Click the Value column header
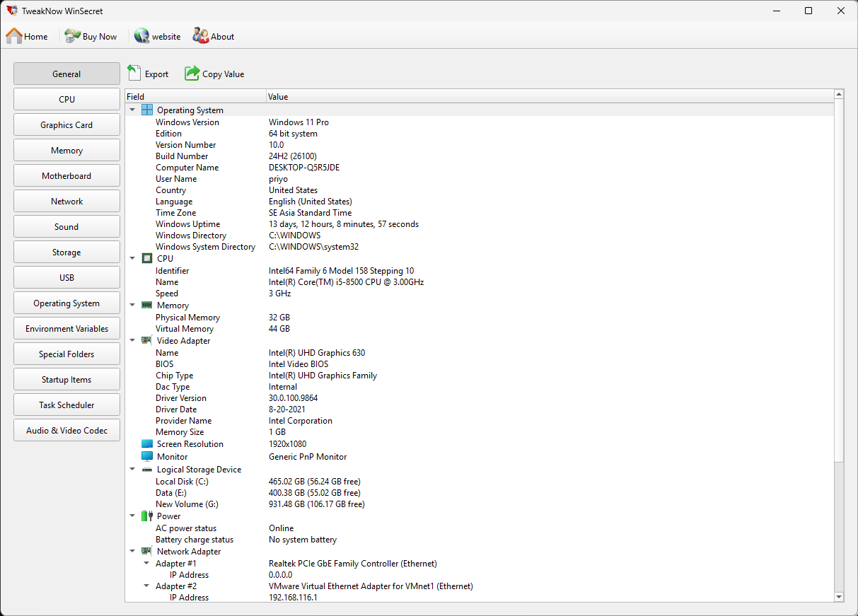858x616 pixels. coord(550,96)
